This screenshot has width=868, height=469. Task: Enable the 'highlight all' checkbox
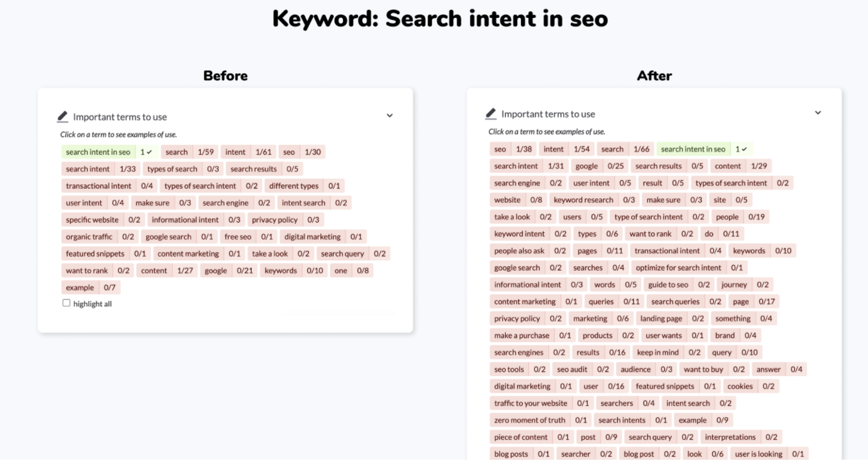pos(66,302)
